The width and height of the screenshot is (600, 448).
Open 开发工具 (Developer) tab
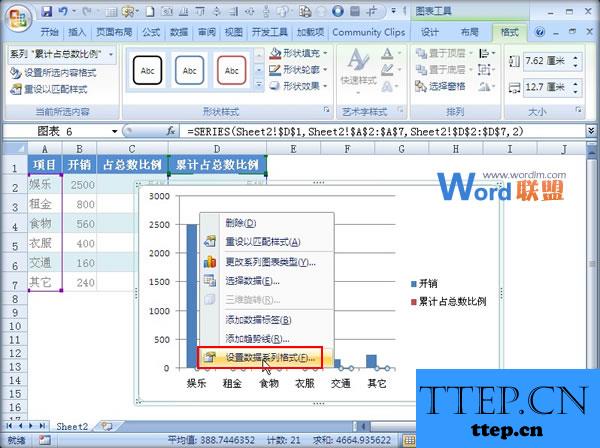269,32
